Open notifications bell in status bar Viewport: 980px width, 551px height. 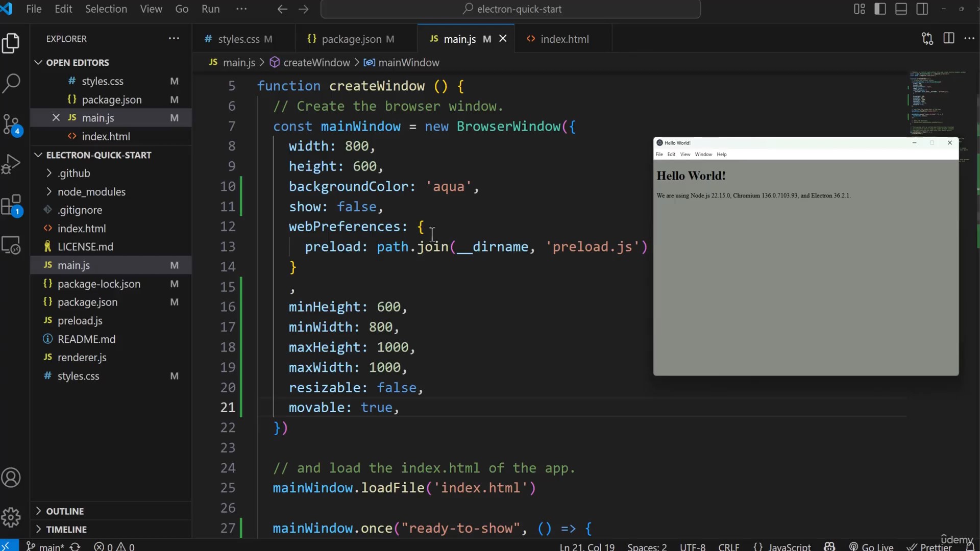(970, 546)
